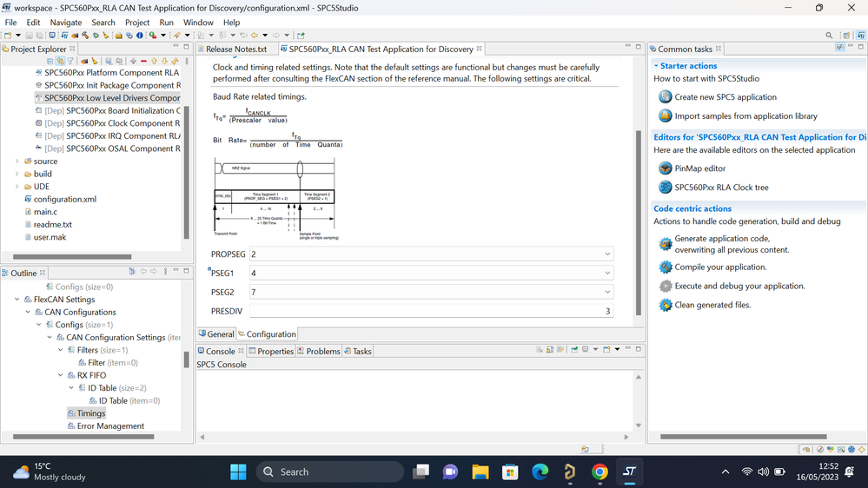The image size is (868, 488).
Task: Open the Navigate menu
Action: (x=66, y=22)
